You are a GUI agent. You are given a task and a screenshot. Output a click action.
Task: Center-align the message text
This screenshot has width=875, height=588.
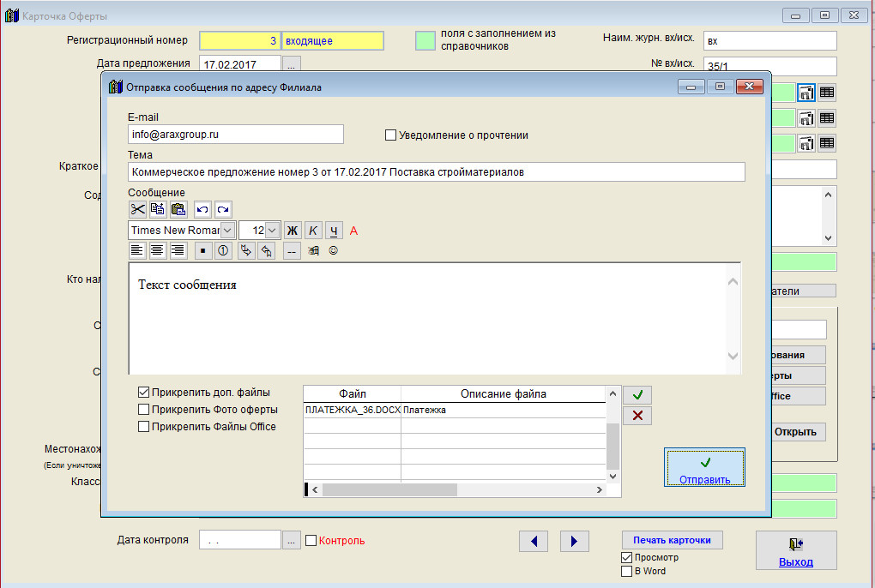pos(158,250)
